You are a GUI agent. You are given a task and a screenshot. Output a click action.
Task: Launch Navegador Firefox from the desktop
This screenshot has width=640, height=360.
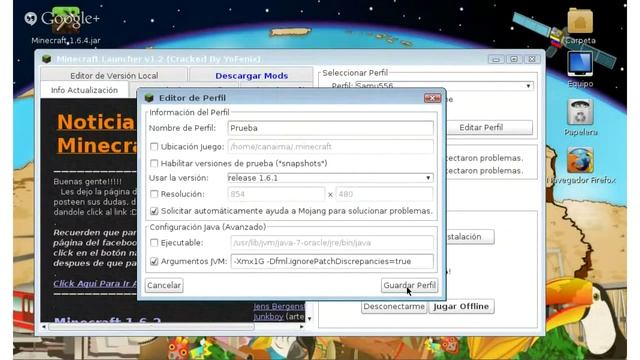pos(580,166)
